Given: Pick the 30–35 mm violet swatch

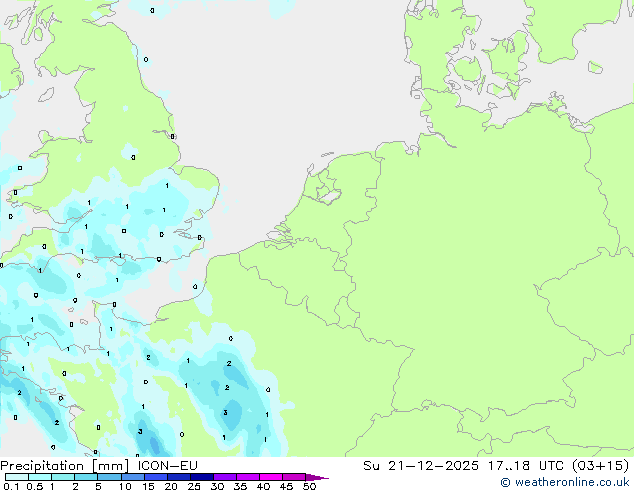Looking at the screenshot, I should pos(224,477).
